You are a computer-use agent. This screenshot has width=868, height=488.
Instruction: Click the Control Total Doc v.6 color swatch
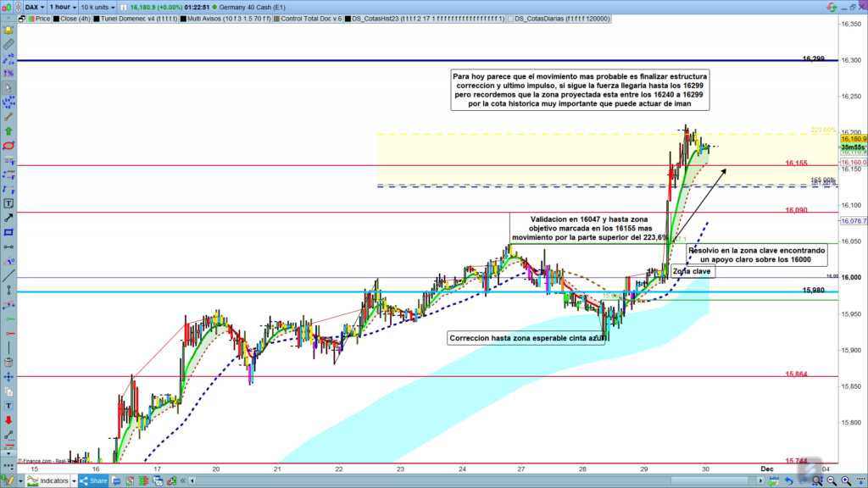[276, 18]
